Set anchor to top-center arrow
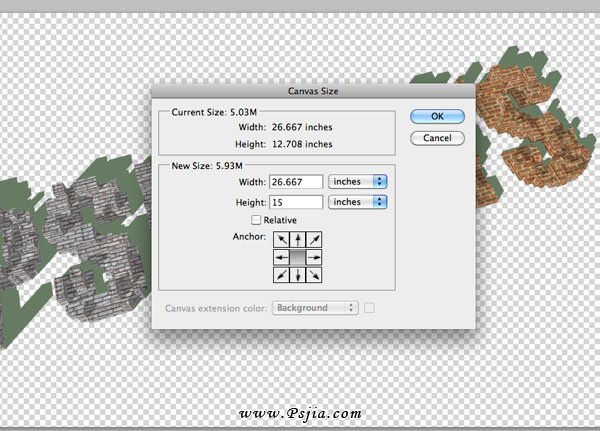The image size is (600, 431). [x=299, y=239]
